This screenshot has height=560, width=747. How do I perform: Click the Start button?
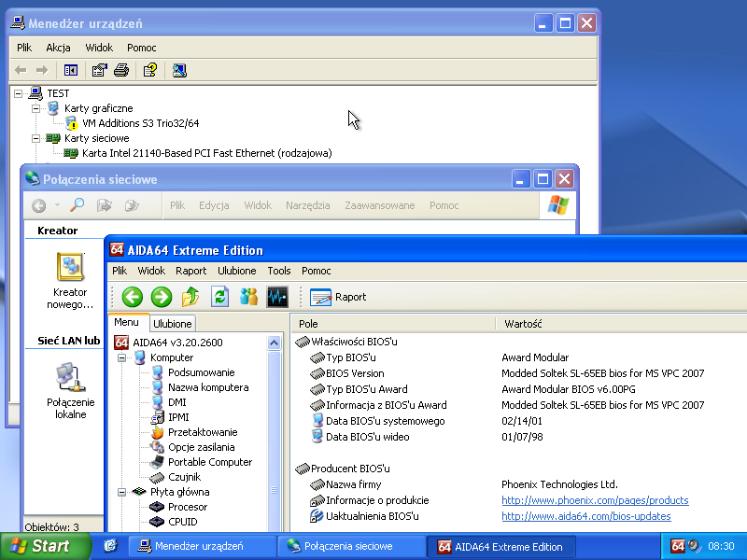(x=45, y=546)
